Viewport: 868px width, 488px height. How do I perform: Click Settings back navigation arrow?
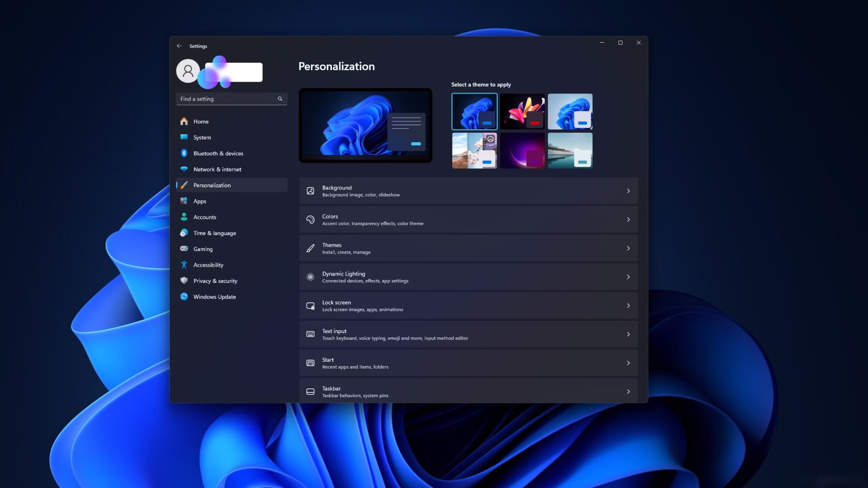click(179, 45)
